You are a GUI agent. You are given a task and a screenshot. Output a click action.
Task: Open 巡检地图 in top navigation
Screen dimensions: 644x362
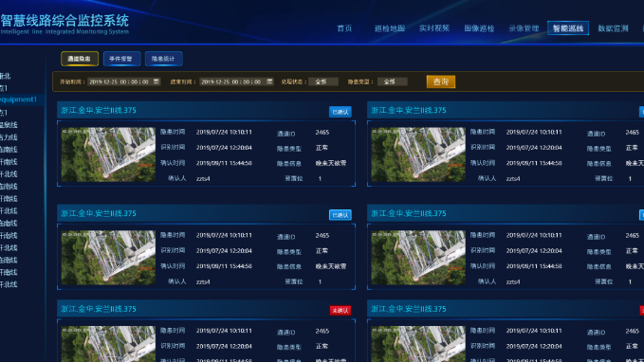click(390, 28)
